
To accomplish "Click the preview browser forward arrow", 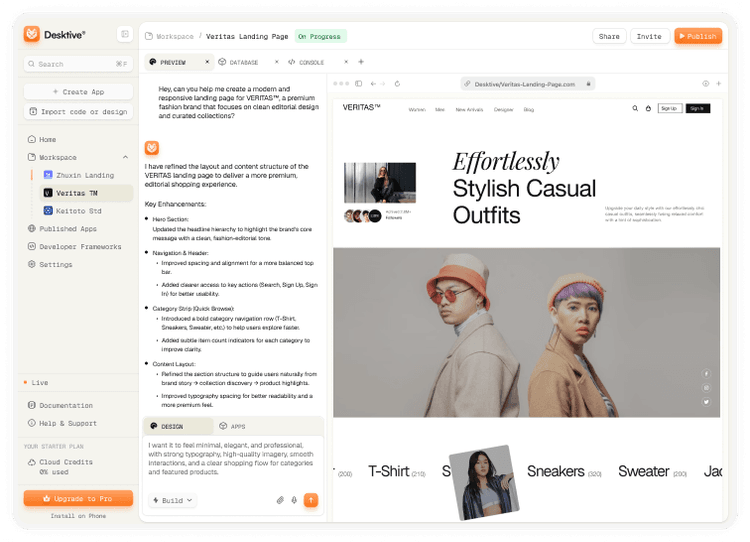I will click(383, 83).
